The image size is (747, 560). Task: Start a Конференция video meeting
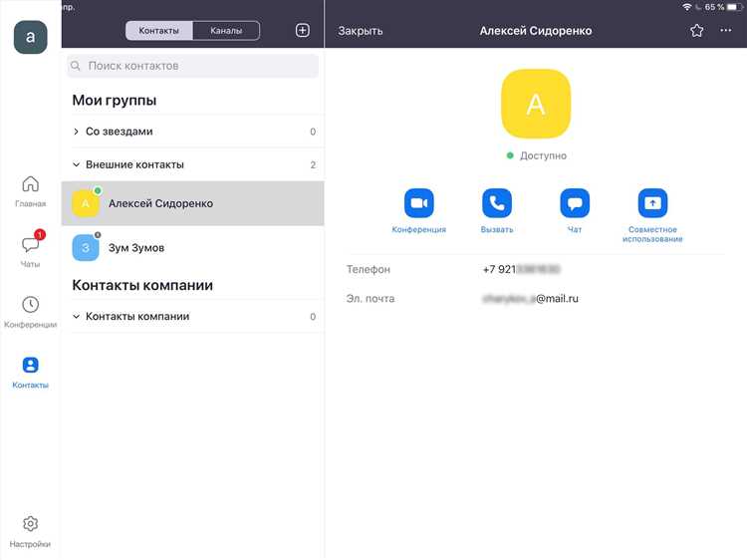coord(418,203)
